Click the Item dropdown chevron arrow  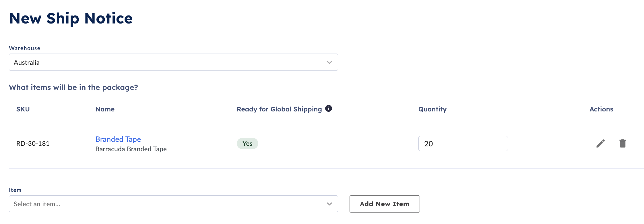[329, 204]
